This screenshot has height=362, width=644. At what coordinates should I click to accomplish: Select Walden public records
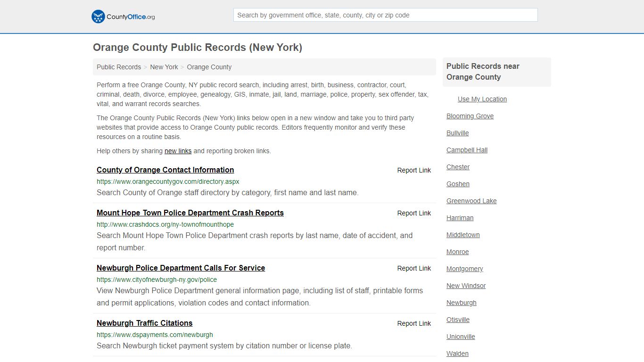pyautogui.click(x=457, y=354)
